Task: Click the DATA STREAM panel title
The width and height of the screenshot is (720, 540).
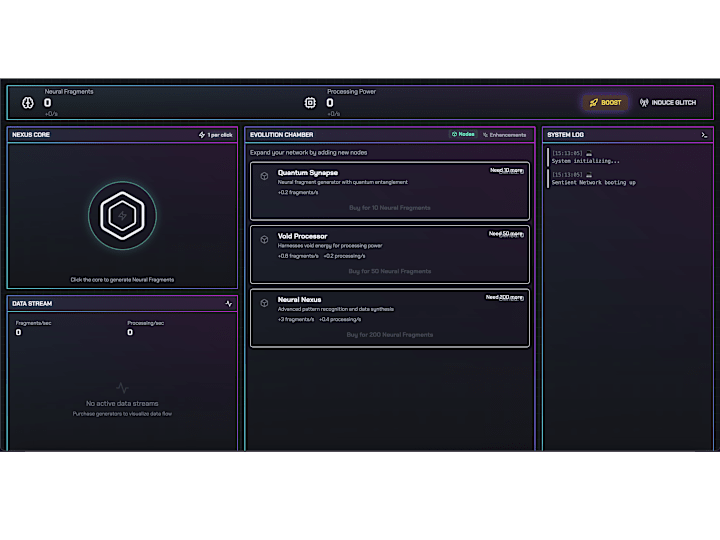Action: point(32,304)
